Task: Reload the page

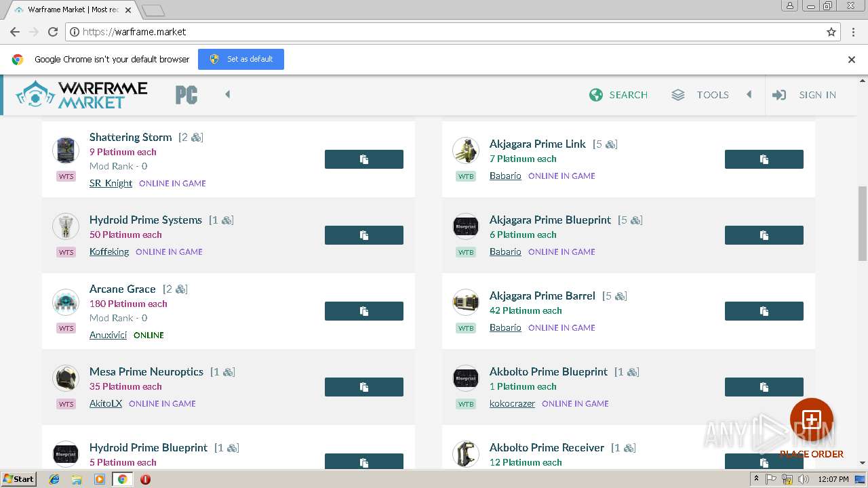Action: pyautogui.click(x=53, y=32)
